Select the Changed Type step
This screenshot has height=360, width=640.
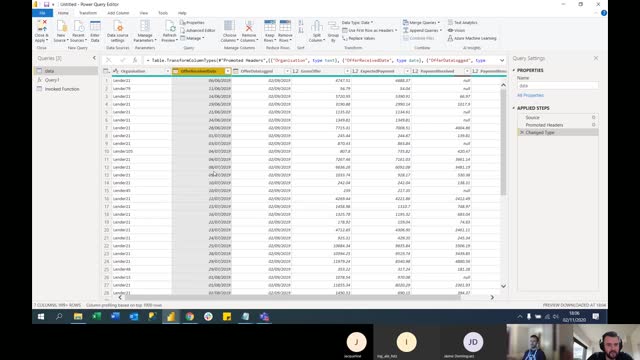click(x=558, y=133)
